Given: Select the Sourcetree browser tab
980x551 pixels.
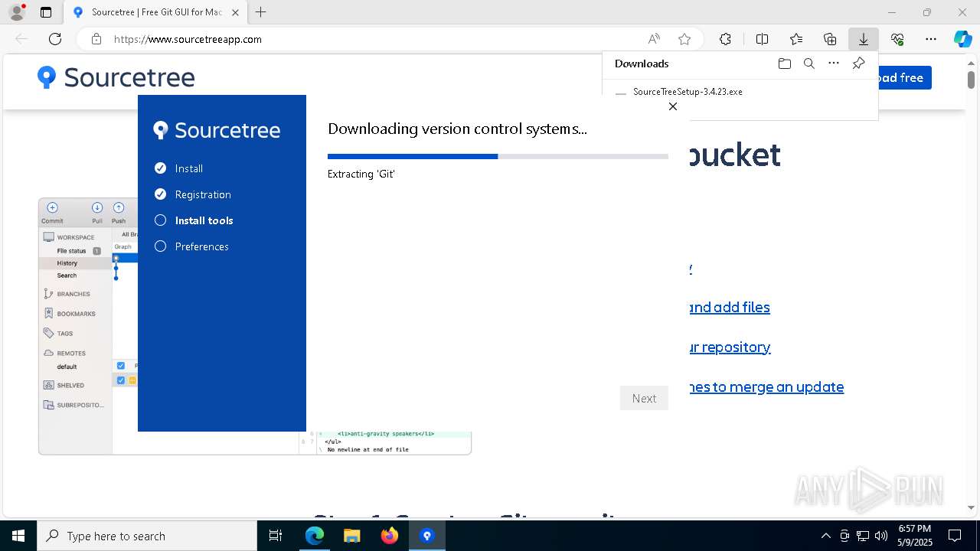Looking at the screenshot, I should coord(156,12).
